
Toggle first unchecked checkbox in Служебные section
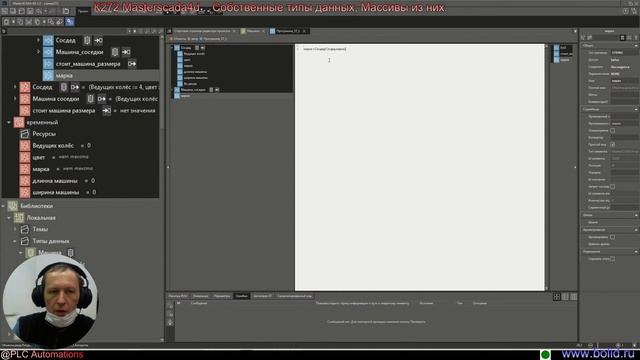(x=612, y=131)
